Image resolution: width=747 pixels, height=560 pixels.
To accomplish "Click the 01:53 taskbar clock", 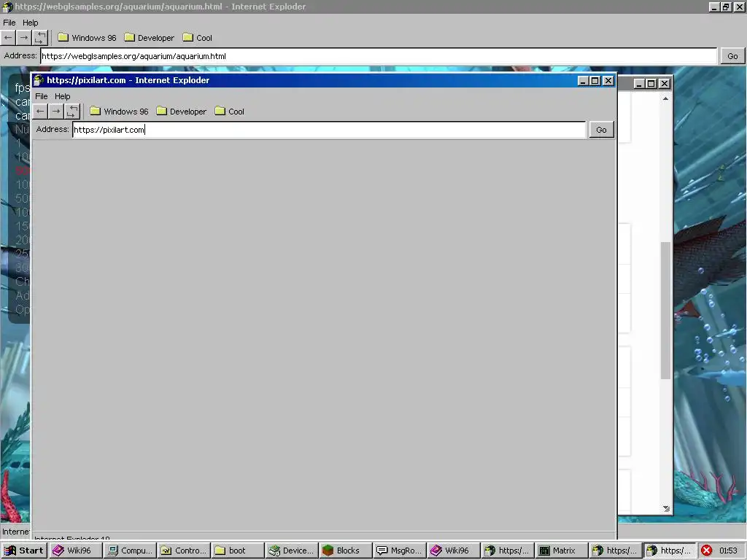I will (728, 551).
